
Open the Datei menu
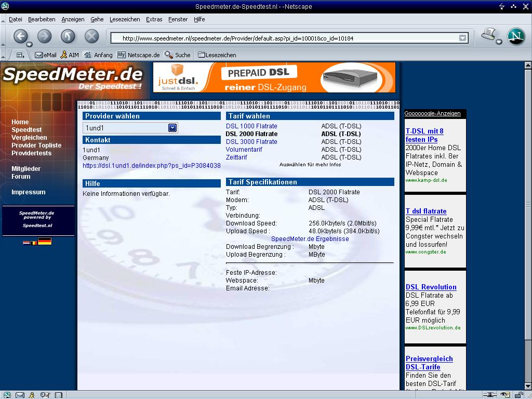pos(15,19)
